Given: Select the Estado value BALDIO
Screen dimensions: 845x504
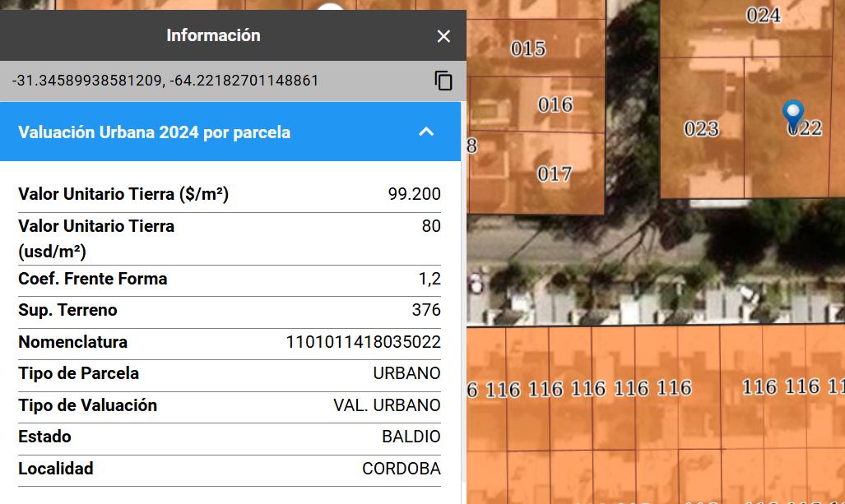Looking at the screenshot, I should pyautogui.click(x=411, y=437).
